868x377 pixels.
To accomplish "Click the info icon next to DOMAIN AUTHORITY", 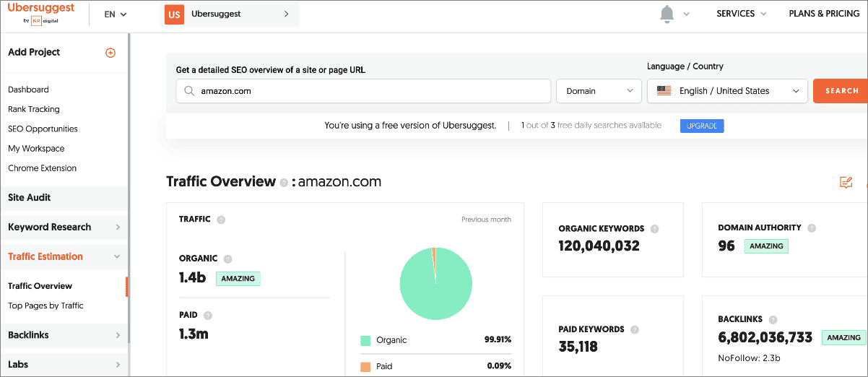I will point(812,228).
